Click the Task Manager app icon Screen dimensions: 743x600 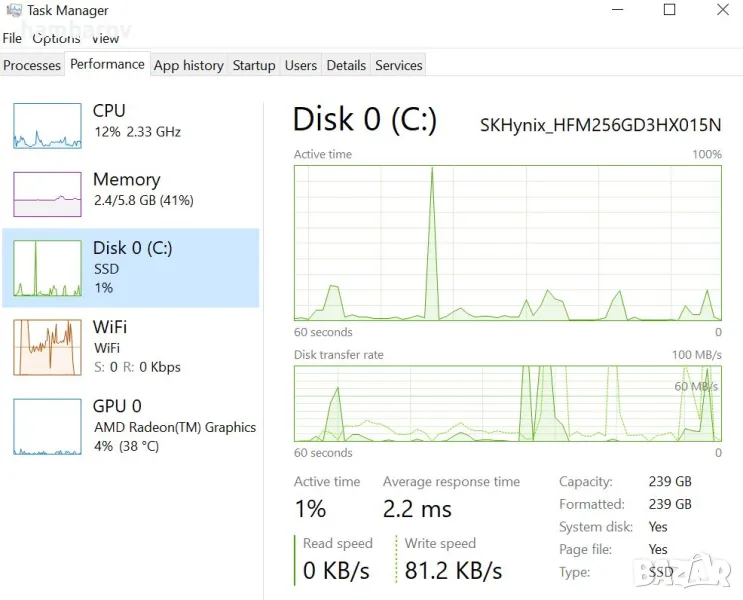14,10
